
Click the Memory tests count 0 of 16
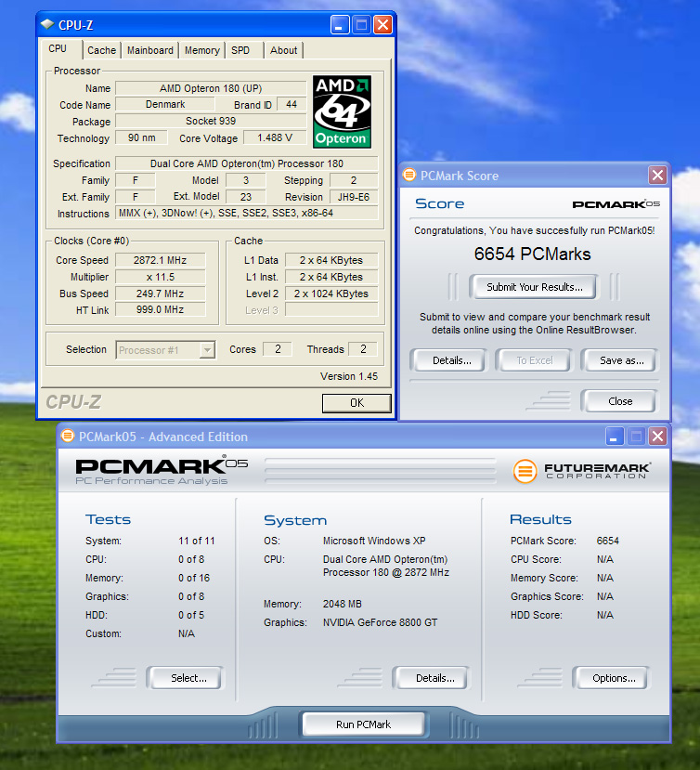coord(194,578)
